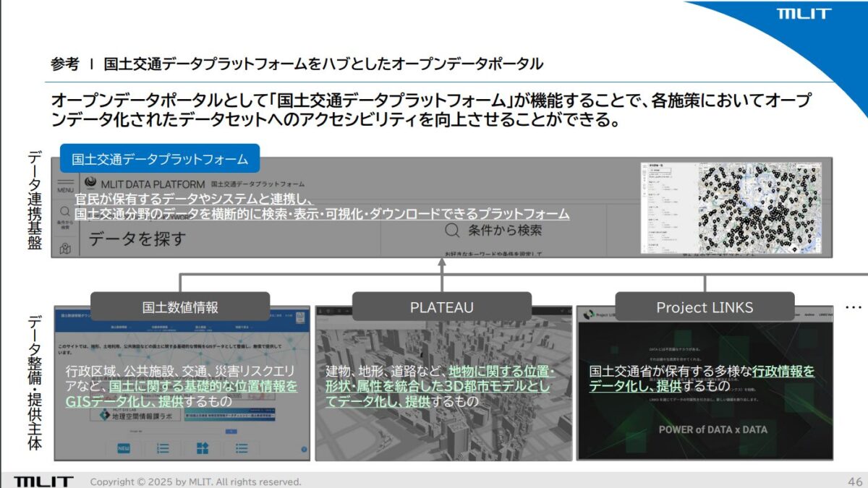
Task: Click the blue search button on 国土数値情報 site
Action: [232, 432]
